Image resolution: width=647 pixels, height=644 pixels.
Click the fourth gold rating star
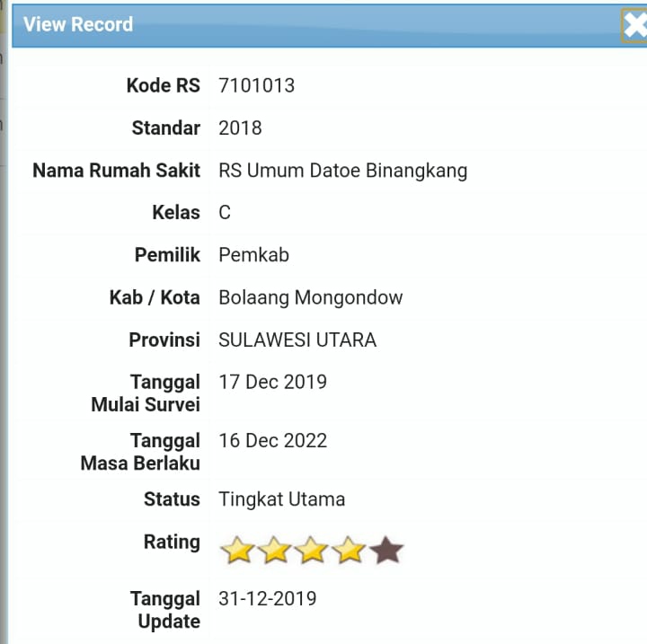[x=349, y=550]
